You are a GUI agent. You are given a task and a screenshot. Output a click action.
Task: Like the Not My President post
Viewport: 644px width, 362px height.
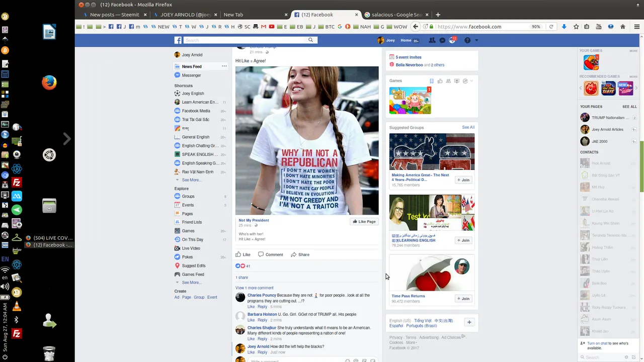point(243,254)
